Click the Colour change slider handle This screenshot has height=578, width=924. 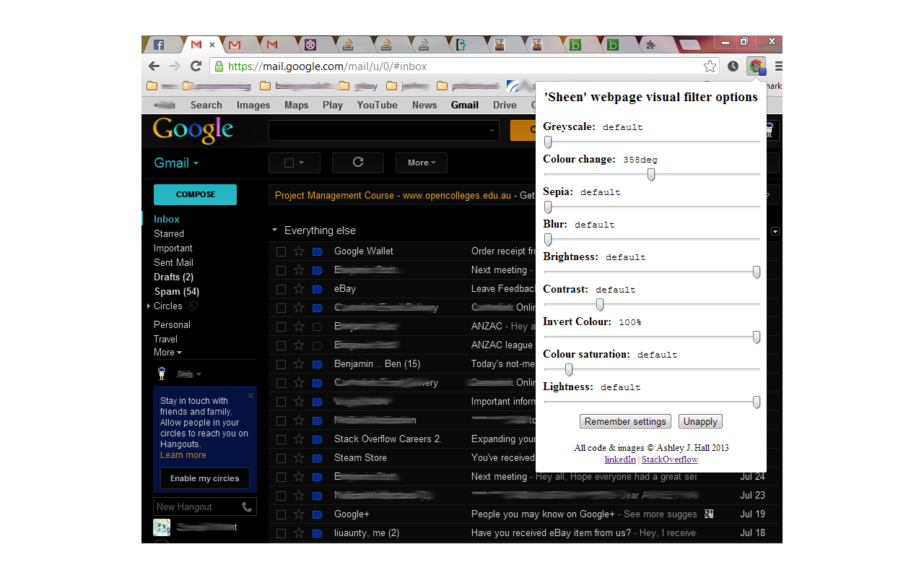(651, 174)
